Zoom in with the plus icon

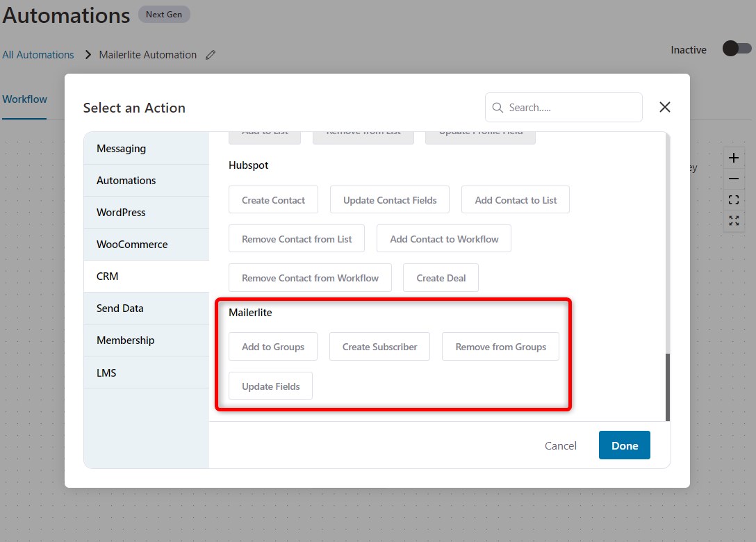pos(733,158)
